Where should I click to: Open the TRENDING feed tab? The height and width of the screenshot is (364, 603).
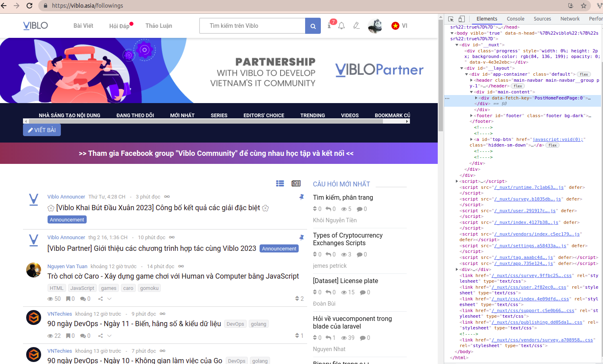[x=312, y=116]
